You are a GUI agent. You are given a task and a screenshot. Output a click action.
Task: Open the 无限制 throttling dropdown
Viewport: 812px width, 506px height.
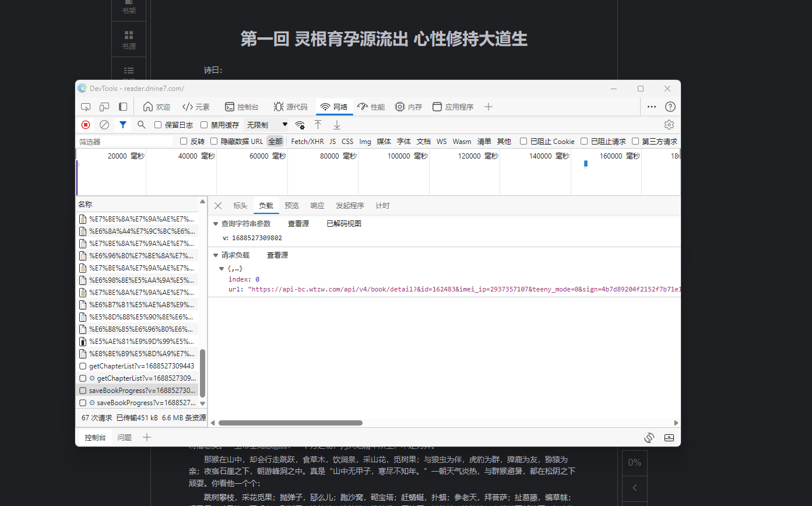click(265, 124)
